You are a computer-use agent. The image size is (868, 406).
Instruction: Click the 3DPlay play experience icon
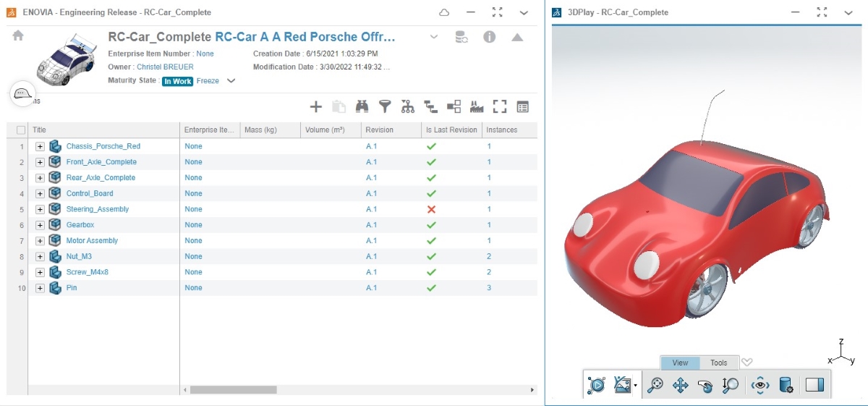(596, 385)
